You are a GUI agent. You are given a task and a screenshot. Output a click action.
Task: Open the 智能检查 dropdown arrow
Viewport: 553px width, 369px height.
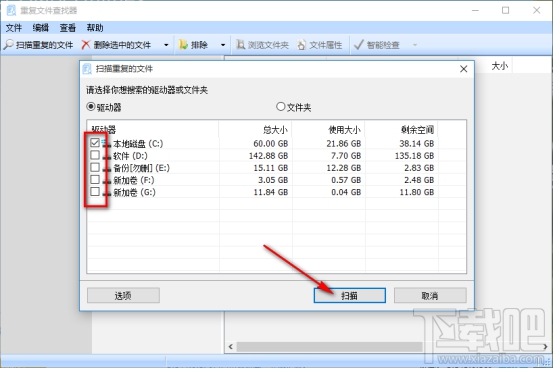pyautogui.click(x=415, y=45)
